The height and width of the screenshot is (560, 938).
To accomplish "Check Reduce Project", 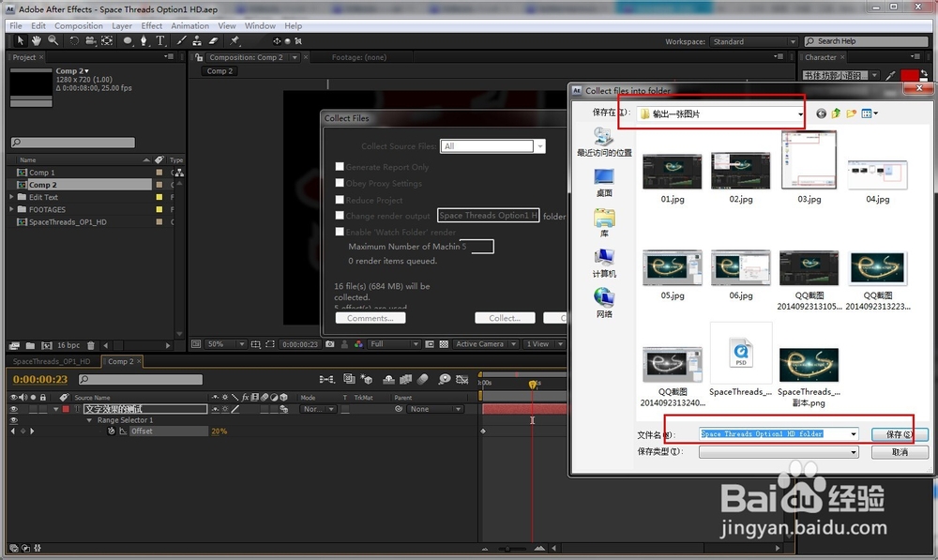I will [x=340, y=200].
